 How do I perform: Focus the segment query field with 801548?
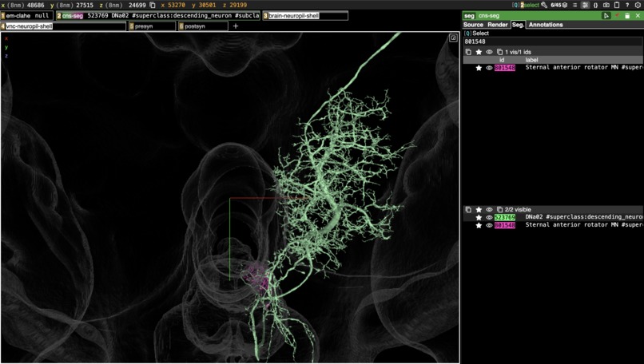click(553, 42)
